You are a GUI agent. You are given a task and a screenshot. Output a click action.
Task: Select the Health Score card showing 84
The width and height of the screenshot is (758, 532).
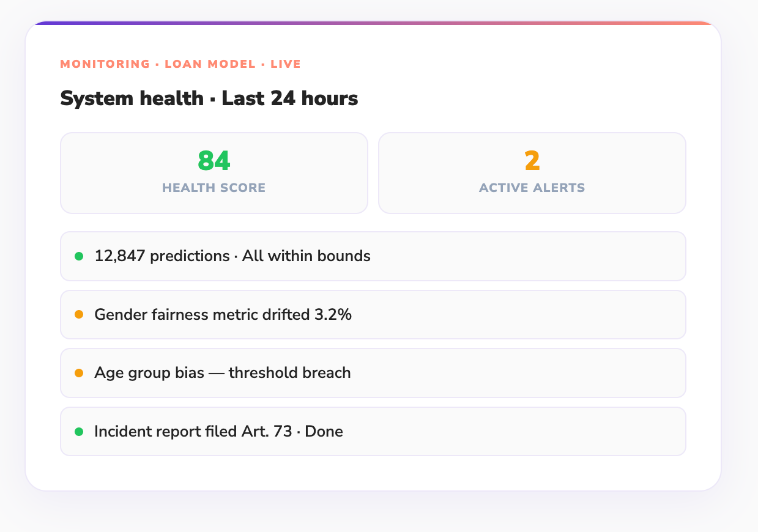(214, 172)
